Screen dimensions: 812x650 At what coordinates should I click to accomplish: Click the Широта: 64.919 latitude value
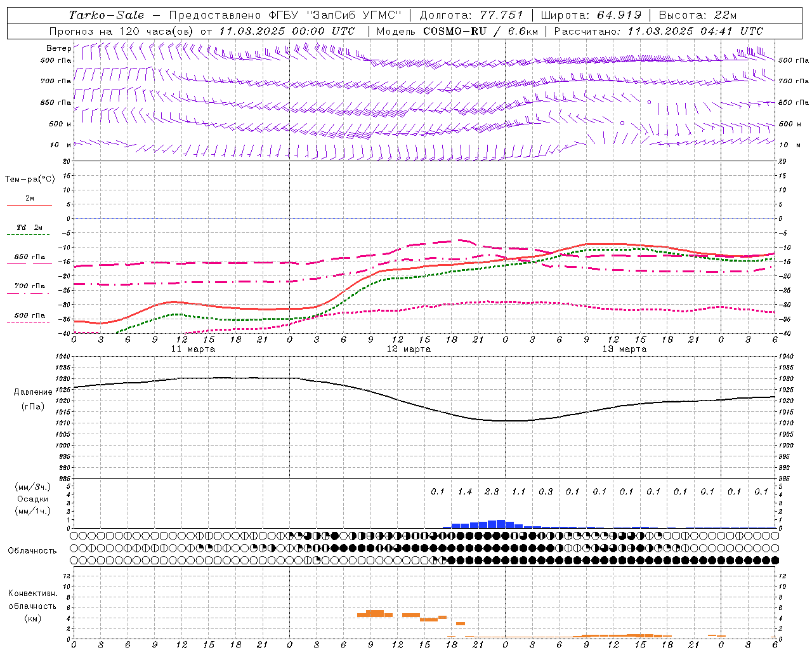coord(591,15)
